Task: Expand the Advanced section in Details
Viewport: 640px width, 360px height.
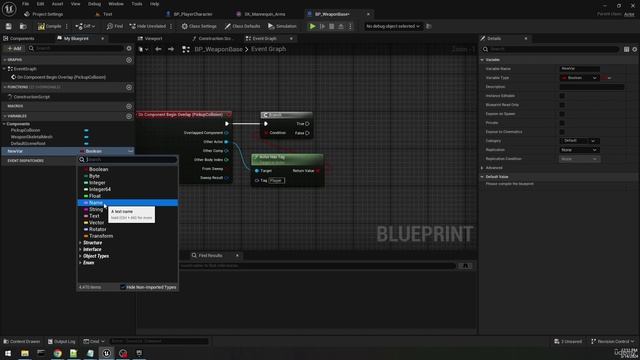Action: click(x=482, y=168)
